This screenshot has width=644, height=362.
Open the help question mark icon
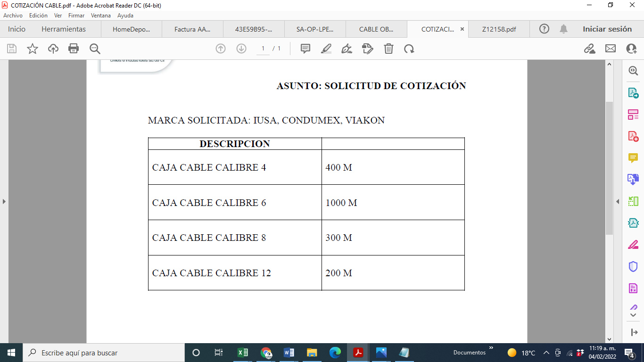pos(544,29)
